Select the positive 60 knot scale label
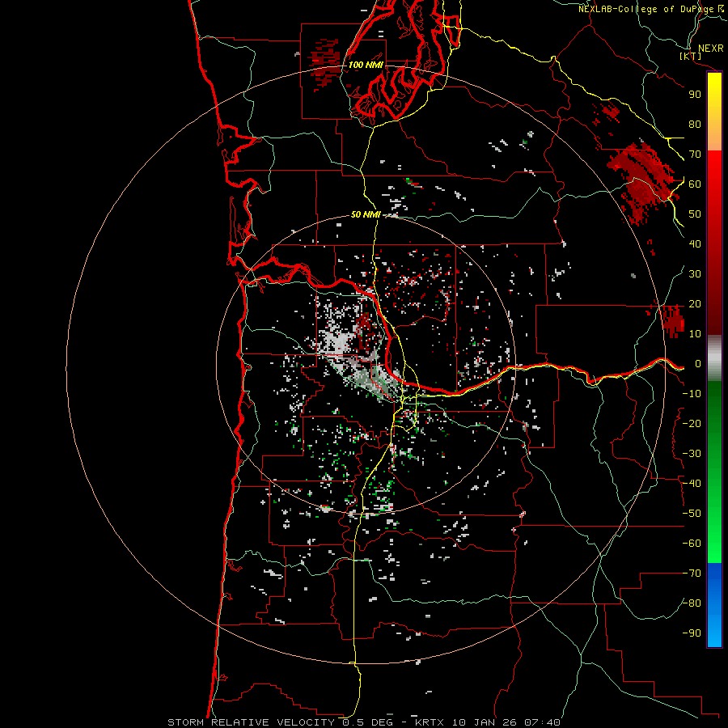The width and height of the screenshot is (728, 728). [695, 184]
